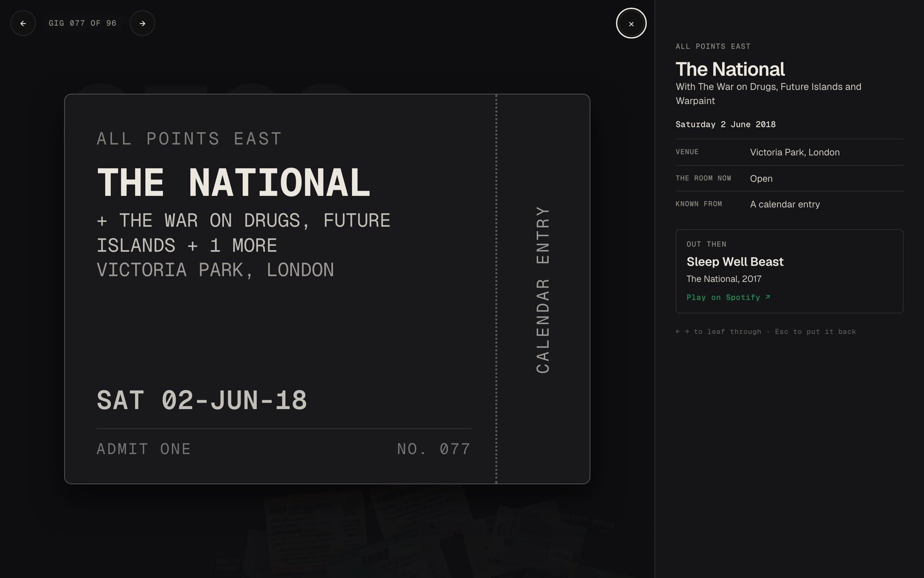Click the 'Sleep Well Beast' album title

coord(735,262)
